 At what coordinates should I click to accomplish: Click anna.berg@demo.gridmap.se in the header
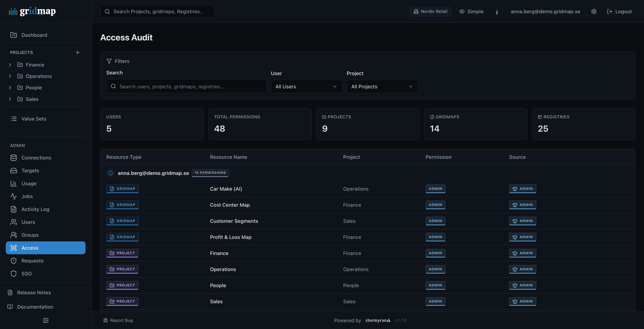coord(545,11)
